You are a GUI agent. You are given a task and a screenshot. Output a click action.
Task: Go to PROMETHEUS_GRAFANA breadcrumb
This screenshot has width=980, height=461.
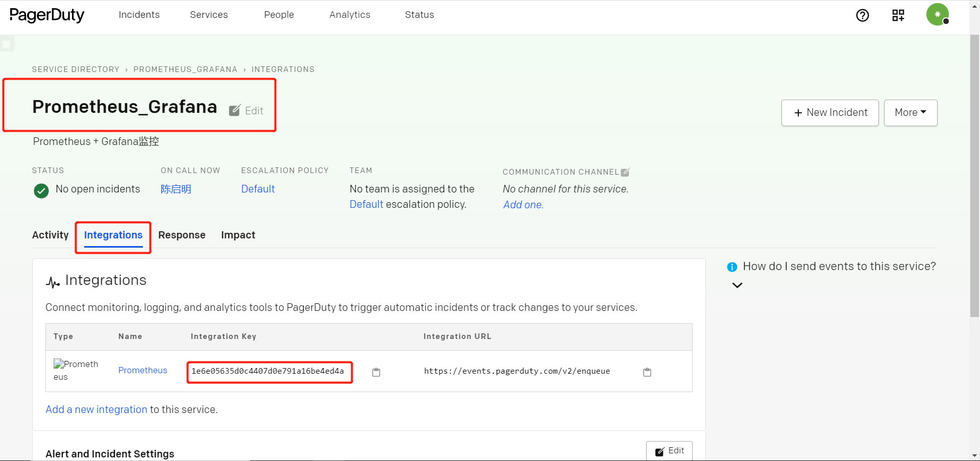pos(185,69)
